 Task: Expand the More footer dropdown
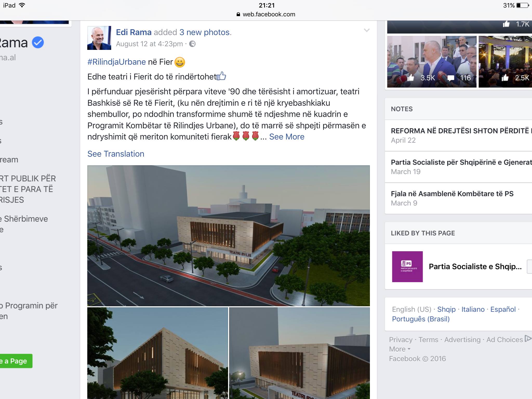400,349
